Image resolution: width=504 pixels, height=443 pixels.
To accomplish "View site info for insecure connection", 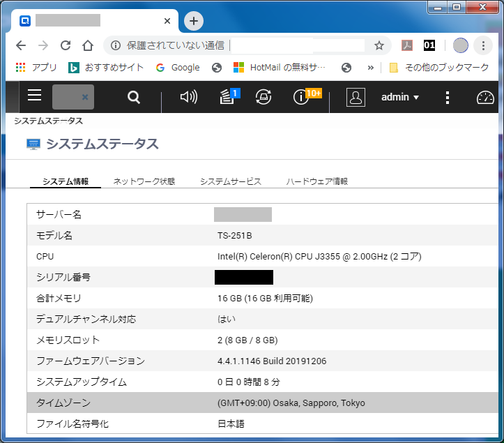I will coord(116,45).
